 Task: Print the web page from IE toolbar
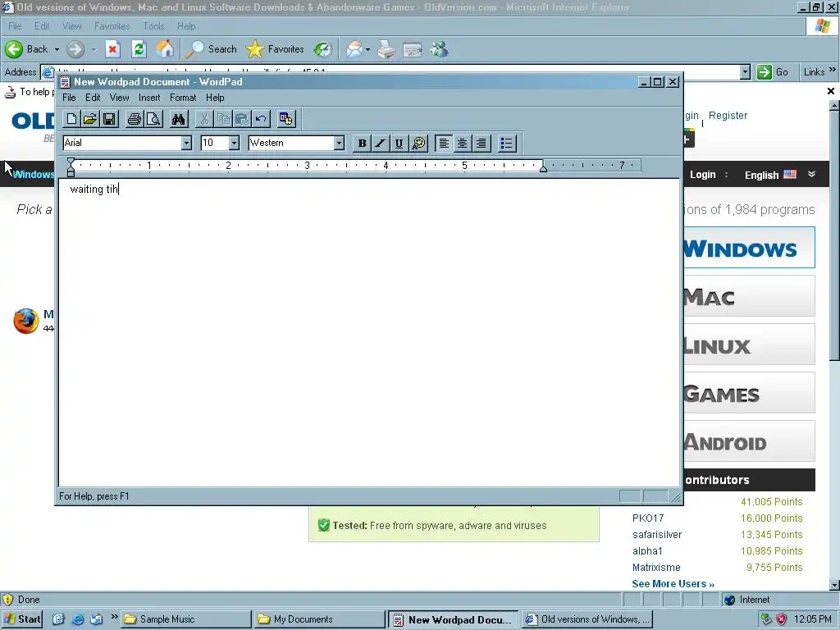pos(386,50)
